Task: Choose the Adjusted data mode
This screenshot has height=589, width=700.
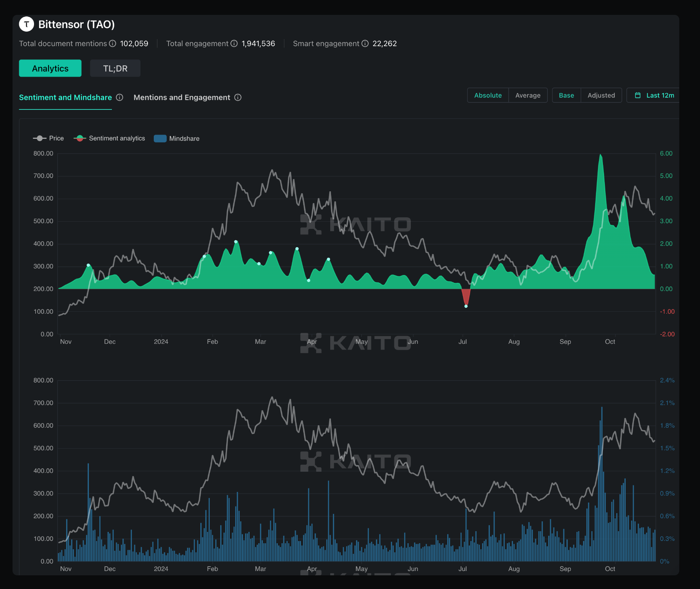Action: (x=601, y=95)
